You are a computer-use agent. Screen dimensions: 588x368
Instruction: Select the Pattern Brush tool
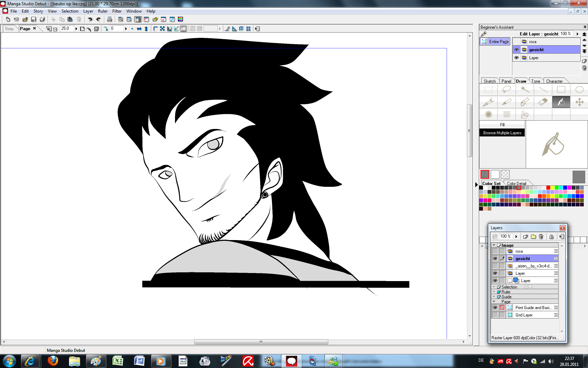[x=525, y=102]
